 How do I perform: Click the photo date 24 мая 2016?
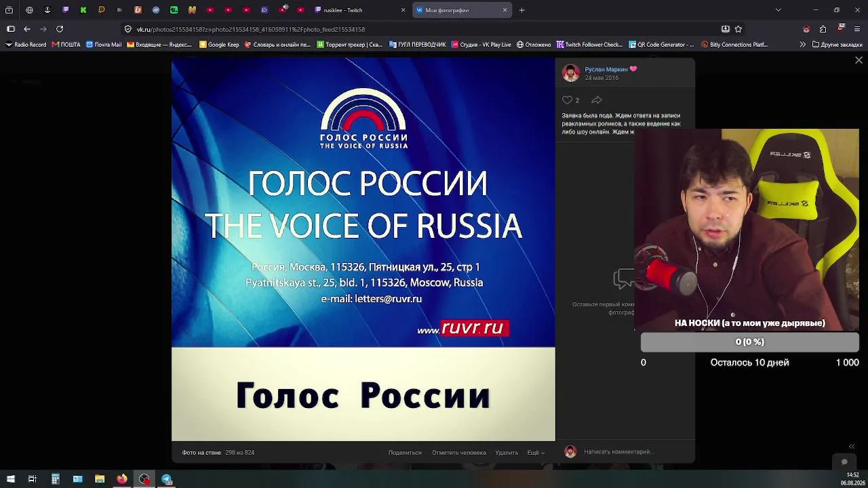pyautogui.click(x=601, y=78)
